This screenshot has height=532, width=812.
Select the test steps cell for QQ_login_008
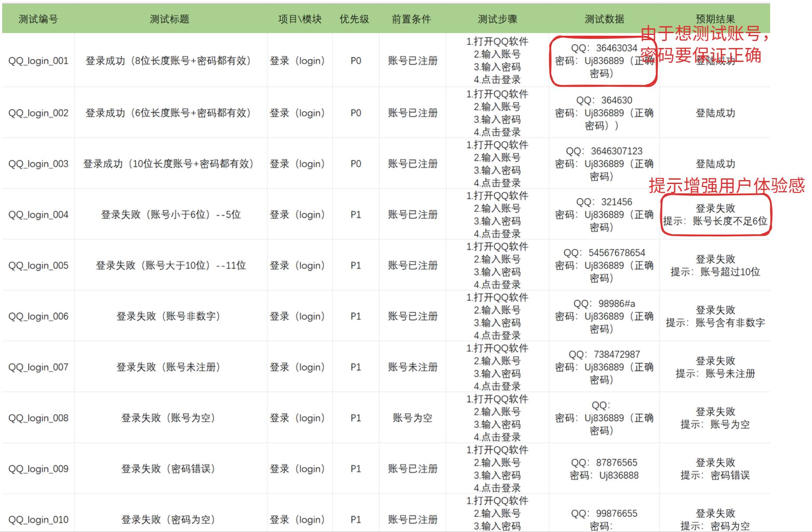pyautogui.click(x=497, y=418)
